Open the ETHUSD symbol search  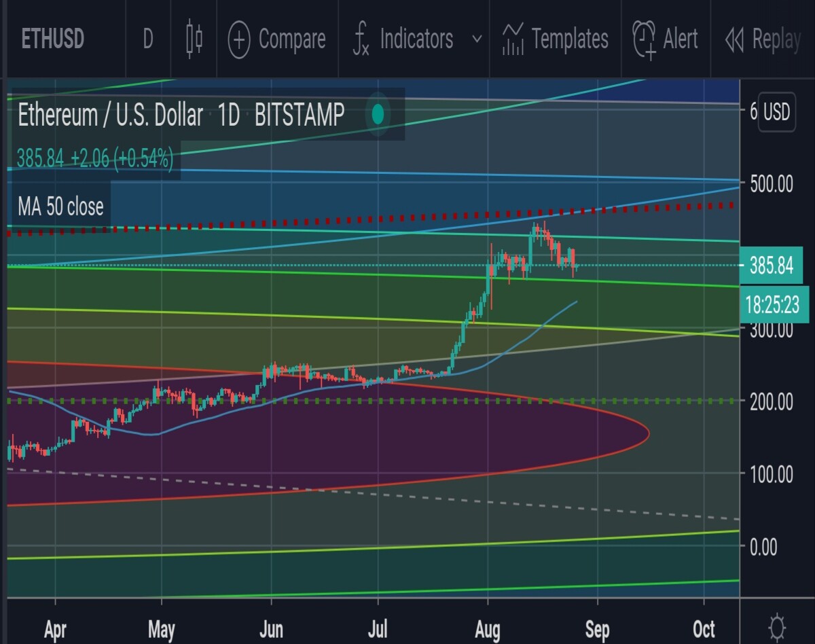click(x=52, y=39)
